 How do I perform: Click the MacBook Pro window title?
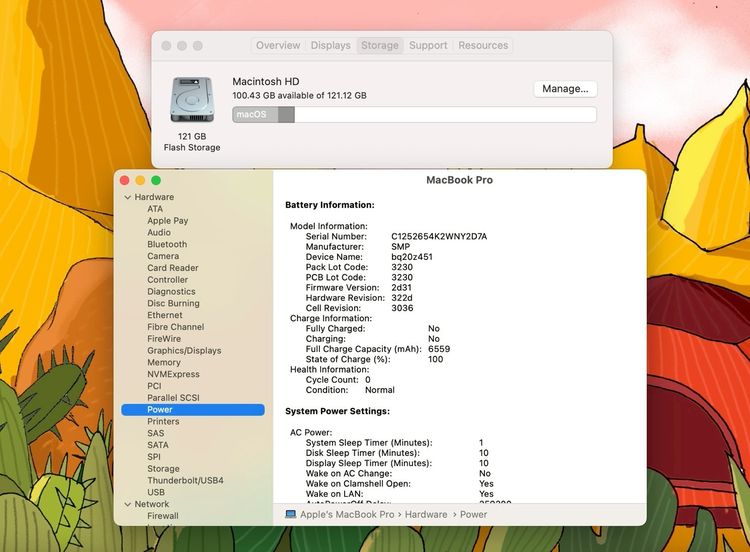point(459,180)
